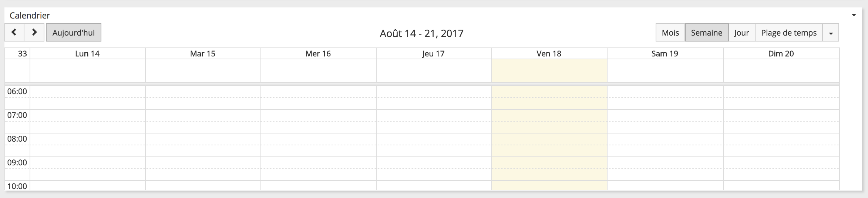Select the Semaine view

707,33
